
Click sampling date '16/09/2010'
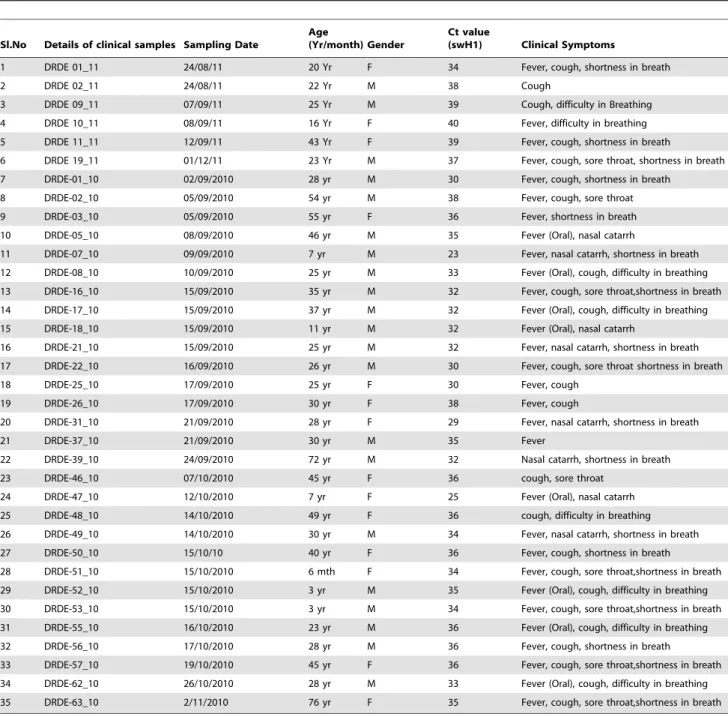click(x=208, y=366)
